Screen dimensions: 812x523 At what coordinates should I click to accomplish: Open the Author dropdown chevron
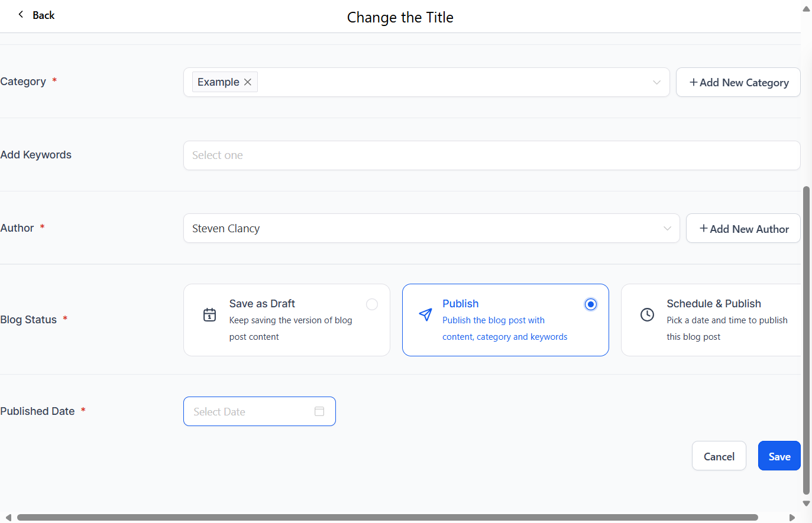pos(667,228)
